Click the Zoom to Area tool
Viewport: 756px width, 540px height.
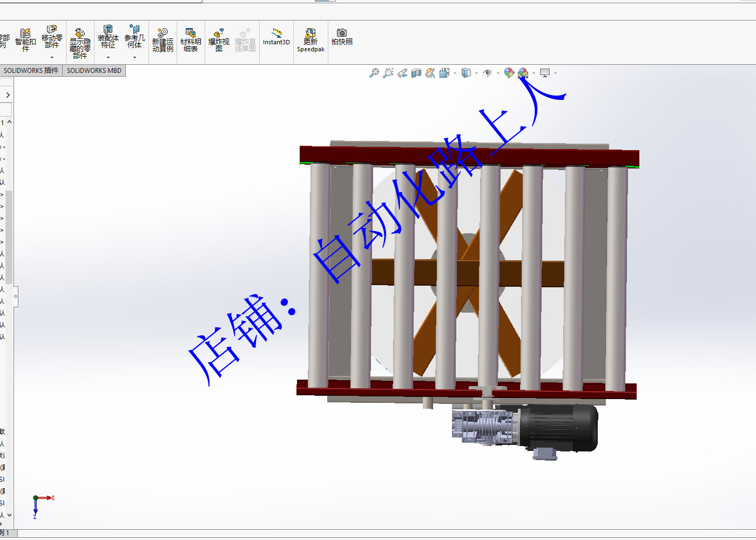coord(388,73)
